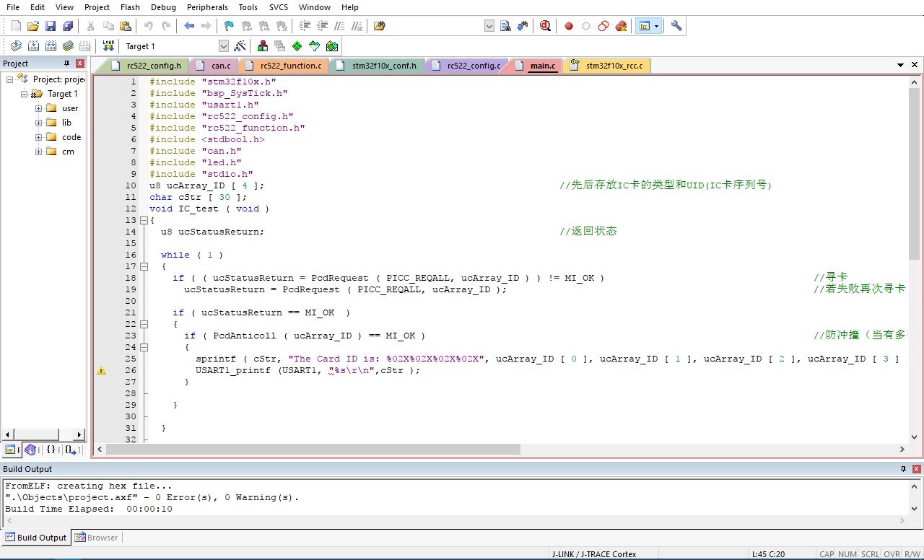
Task: Switch to the rc522_function.c tab
Action: point(290,66)
